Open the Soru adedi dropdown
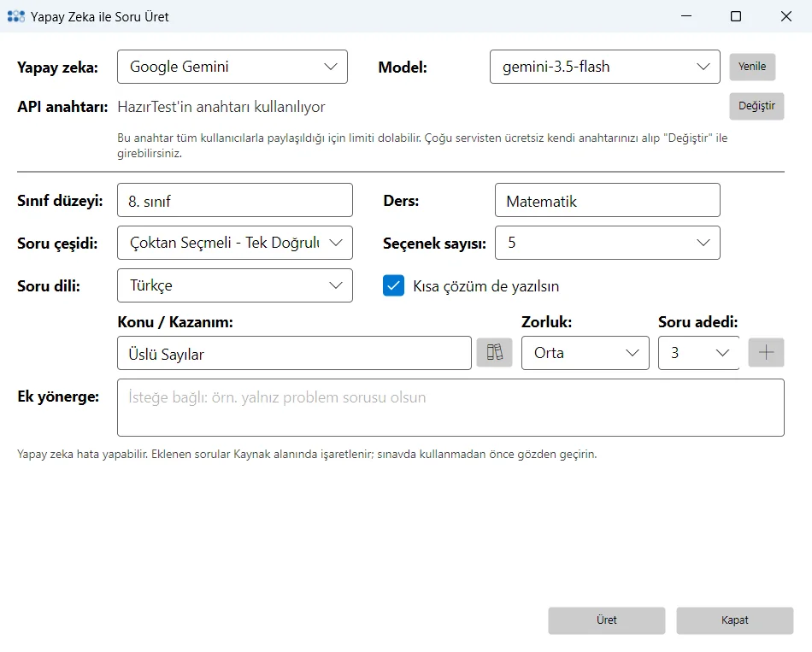The image size is (812, 652). (698, 353)
